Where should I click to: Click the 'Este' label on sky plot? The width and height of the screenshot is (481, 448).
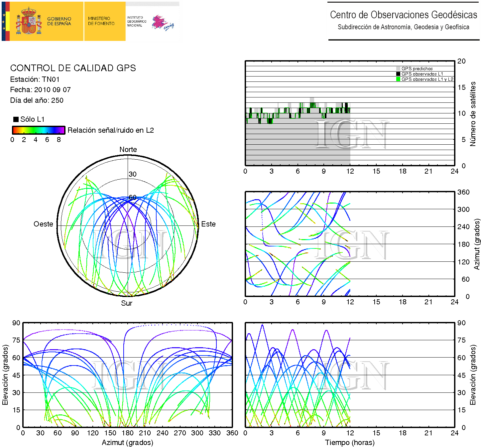point(208,224)
